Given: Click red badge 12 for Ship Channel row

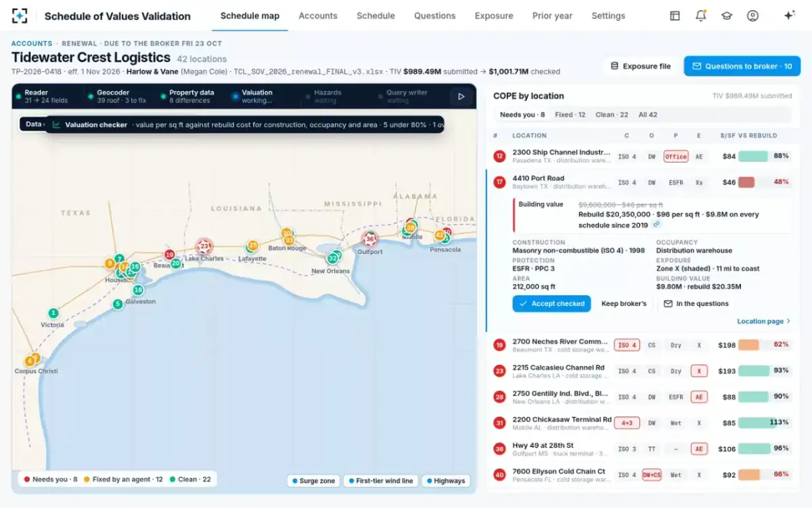Looking at the screenshot, I should 499,156.
